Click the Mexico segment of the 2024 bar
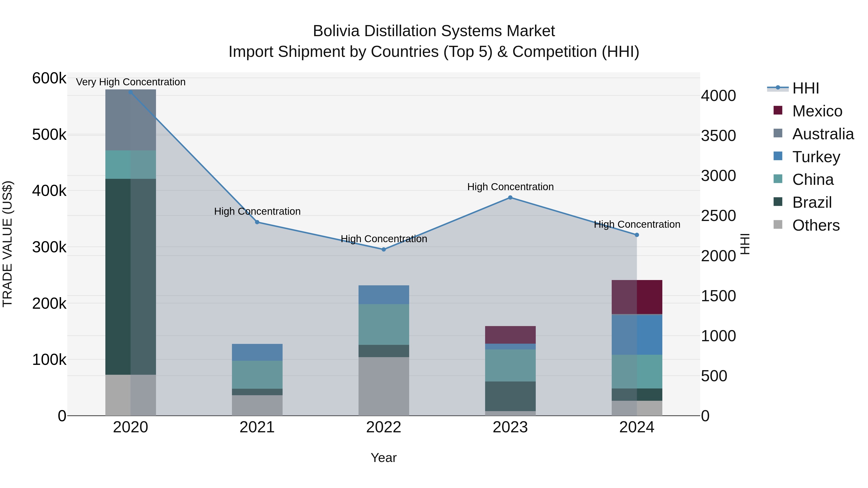This screenshot has height=488, width=868. point(637,297)
